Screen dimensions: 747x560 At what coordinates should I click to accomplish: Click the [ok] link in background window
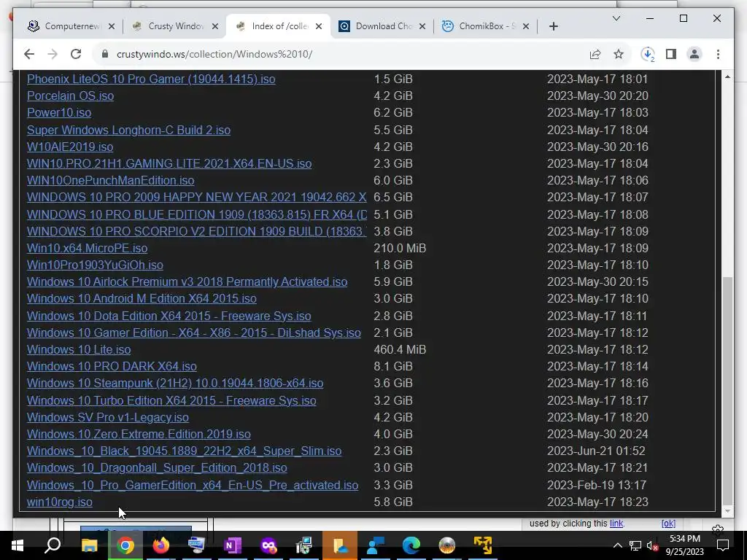click(668, 524)
